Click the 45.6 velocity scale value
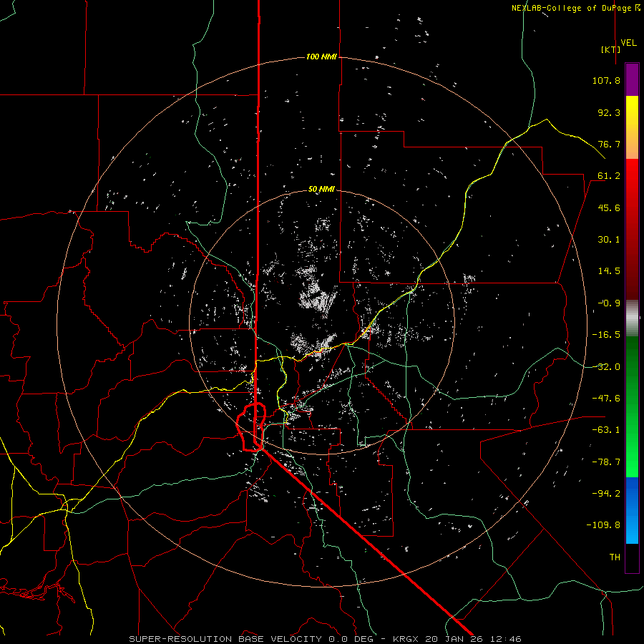Image resolution: width=644 pixels, height=644 pixels. [x=609, y=208]
